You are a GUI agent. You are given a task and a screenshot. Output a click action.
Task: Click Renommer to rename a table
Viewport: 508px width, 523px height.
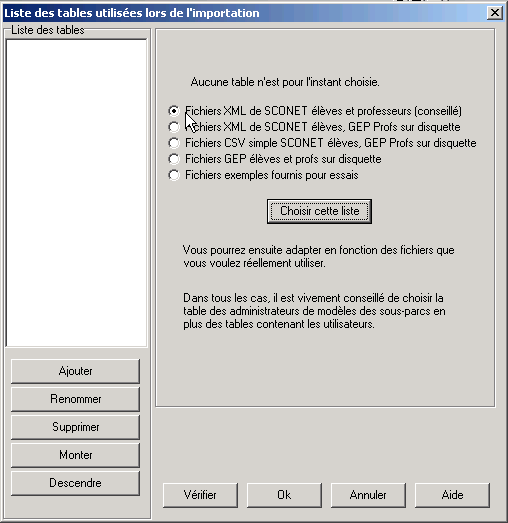pyautogui.click(x=75, y=399)
